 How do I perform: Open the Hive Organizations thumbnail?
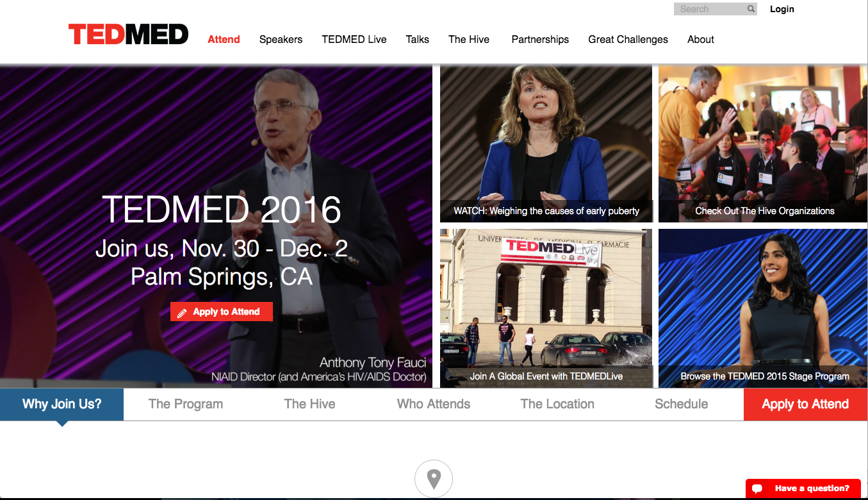tap(763, 144)
